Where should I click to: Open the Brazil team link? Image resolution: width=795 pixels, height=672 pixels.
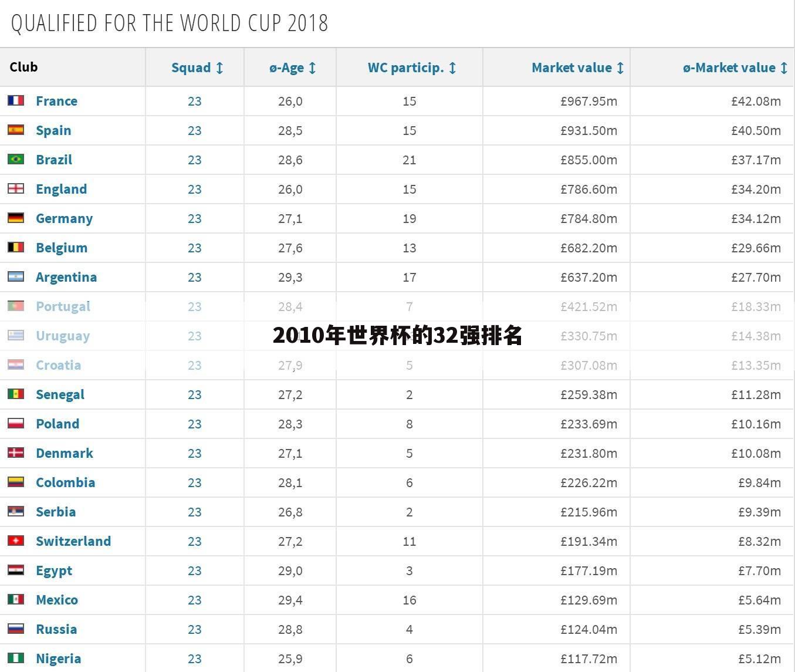click(x=54, y=160)
